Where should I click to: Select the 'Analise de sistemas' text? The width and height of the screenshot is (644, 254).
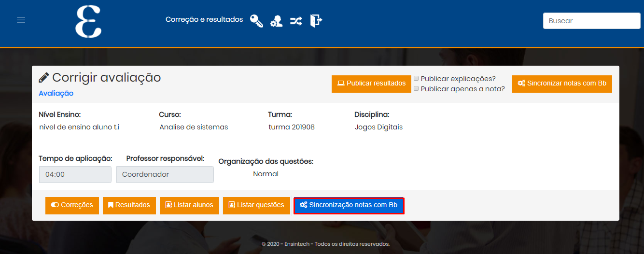coord(194,127)
